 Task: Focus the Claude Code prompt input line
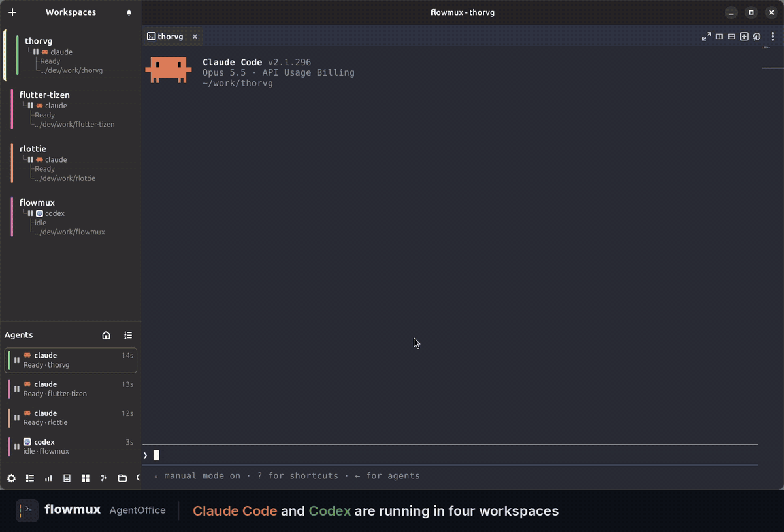450,455
